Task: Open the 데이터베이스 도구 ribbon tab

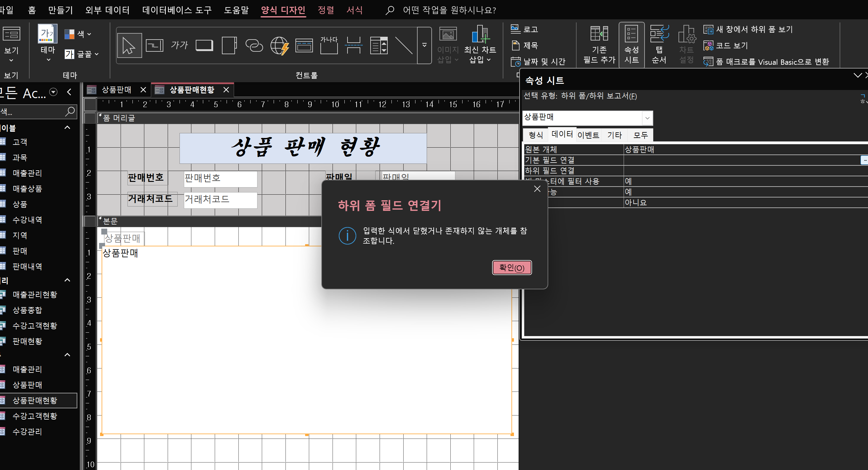Action: (x=177, y=10)
